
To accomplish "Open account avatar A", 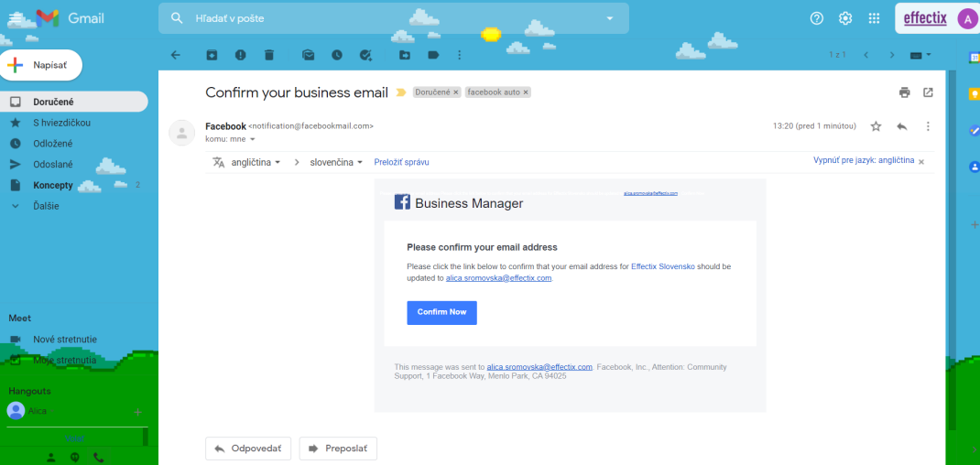I will coord(967,18).
